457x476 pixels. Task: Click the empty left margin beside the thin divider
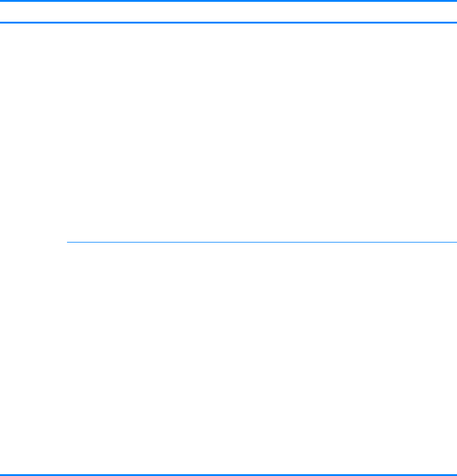[33, 243]
